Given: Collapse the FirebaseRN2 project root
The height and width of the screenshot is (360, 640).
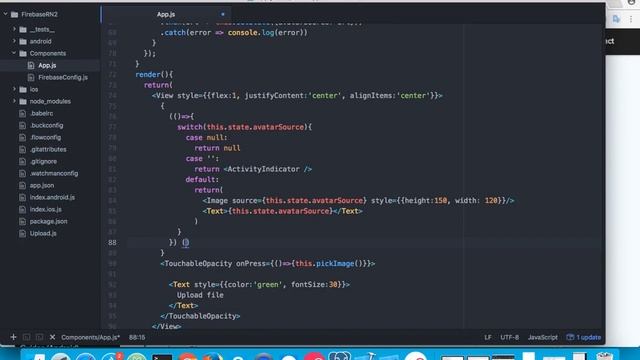Looking at the screenshot, I should (x=6, y=14).
